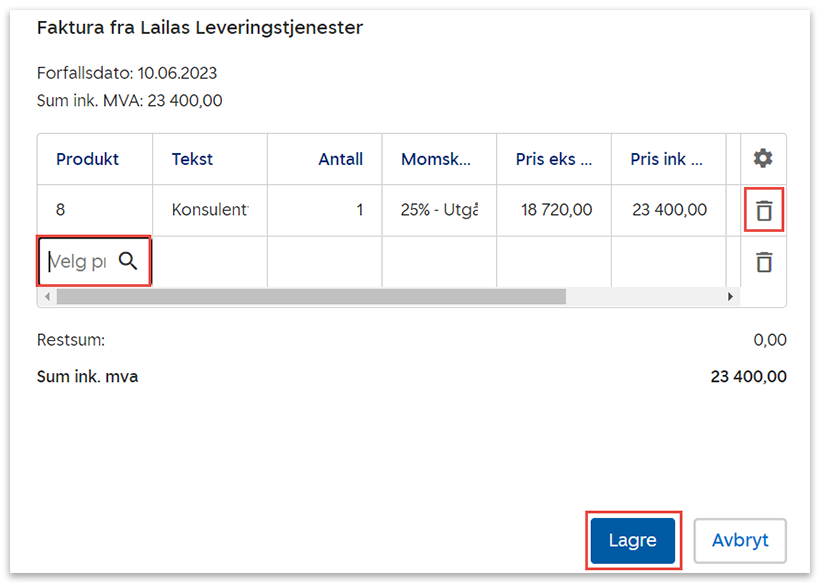Sort by the Produkt column header
Image resolution: width=820 pixels, height=583 pixels.
88,159
